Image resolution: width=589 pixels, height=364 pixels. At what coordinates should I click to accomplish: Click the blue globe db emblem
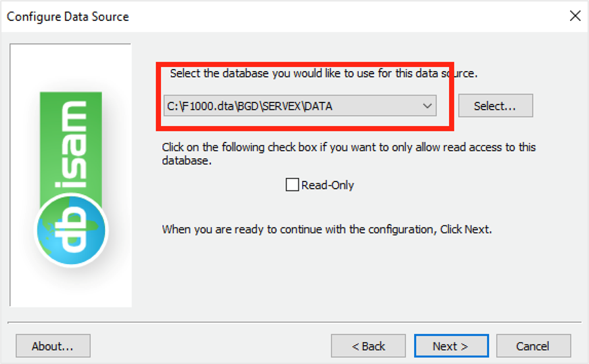[x=72, y=230]
